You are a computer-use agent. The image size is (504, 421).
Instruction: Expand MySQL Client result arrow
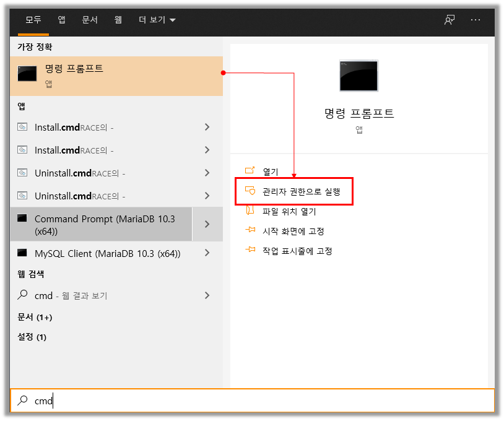point(207,253)
